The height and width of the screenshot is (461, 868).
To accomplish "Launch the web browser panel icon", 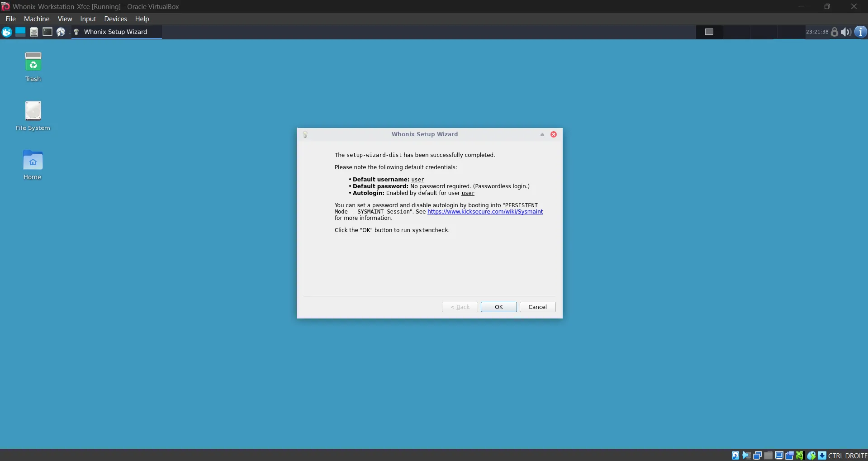I will click(61, 32).
